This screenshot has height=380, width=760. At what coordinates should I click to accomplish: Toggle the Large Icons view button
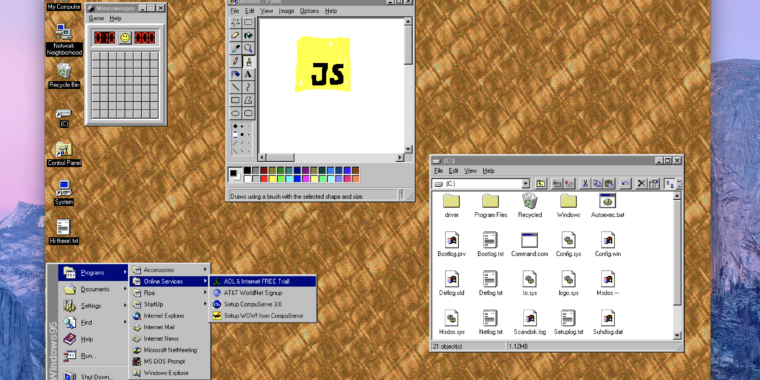(670, 184)
